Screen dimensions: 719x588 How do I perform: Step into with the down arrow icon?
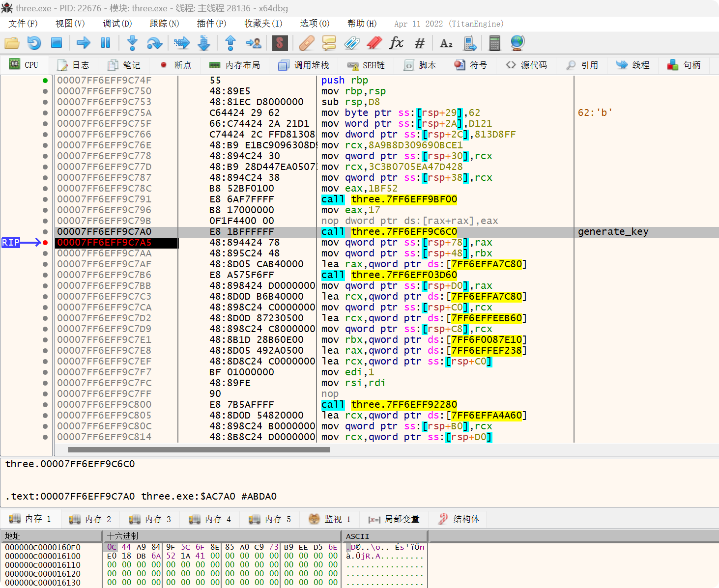pos(132,43)
